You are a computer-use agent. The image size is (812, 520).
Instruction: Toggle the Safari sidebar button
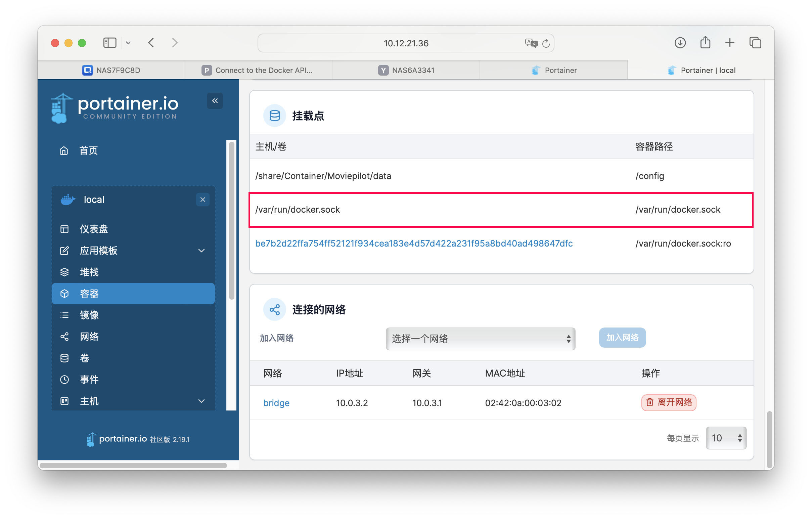point(110,43)
